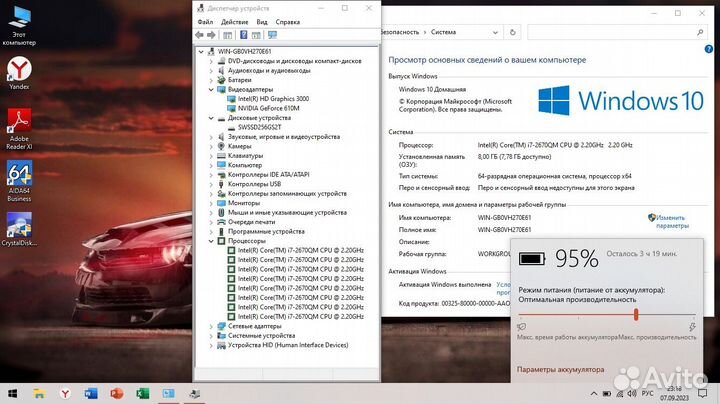Viewport: 720px width, 404px height.
Task: Select the SWSSD256GS2T disk device
Action: click(259, 127)
